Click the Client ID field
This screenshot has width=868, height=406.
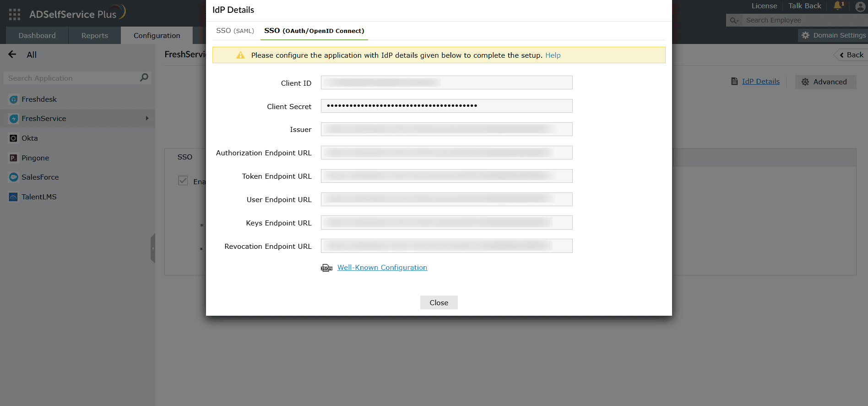click(447, 82)
